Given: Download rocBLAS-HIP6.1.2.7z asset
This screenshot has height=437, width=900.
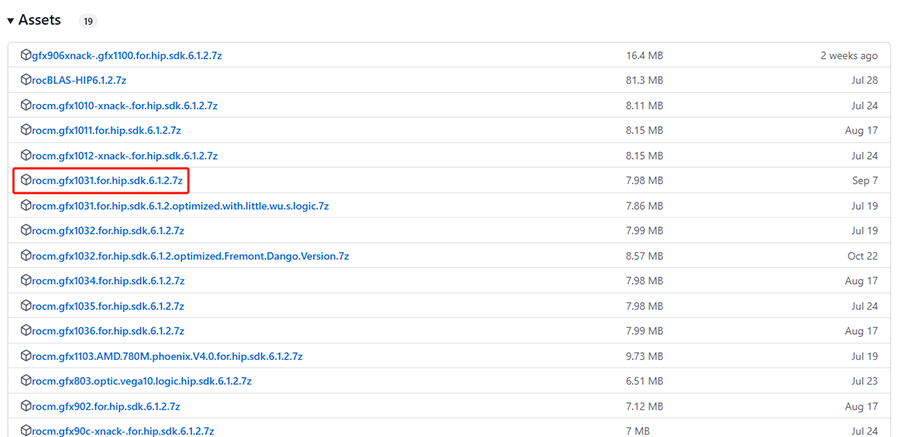Looking at the screenshot, I should [79, 80].
